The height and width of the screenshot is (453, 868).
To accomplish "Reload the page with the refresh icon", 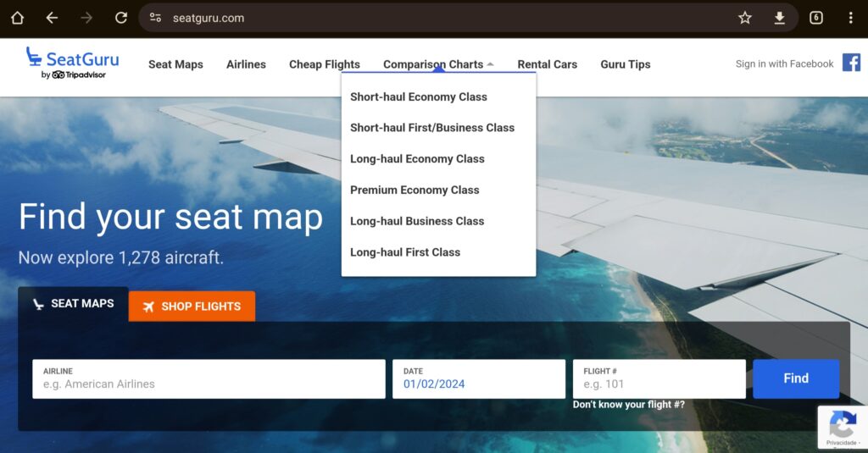I will point(121,18).
